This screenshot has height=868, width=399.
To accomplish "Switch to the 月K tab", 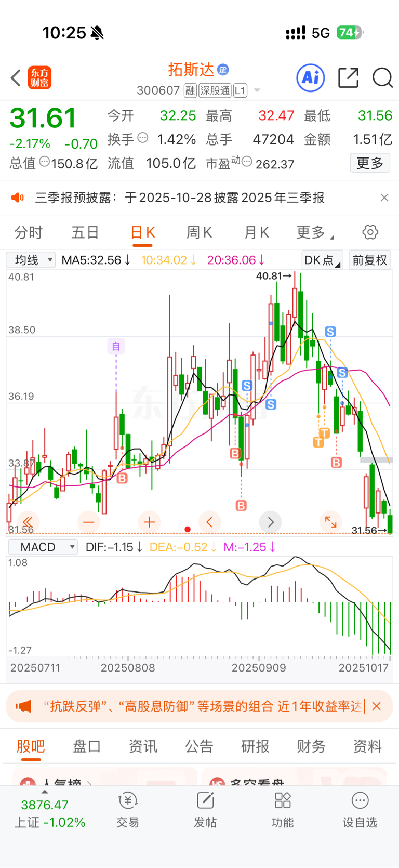I will click(x=257, y=232).
